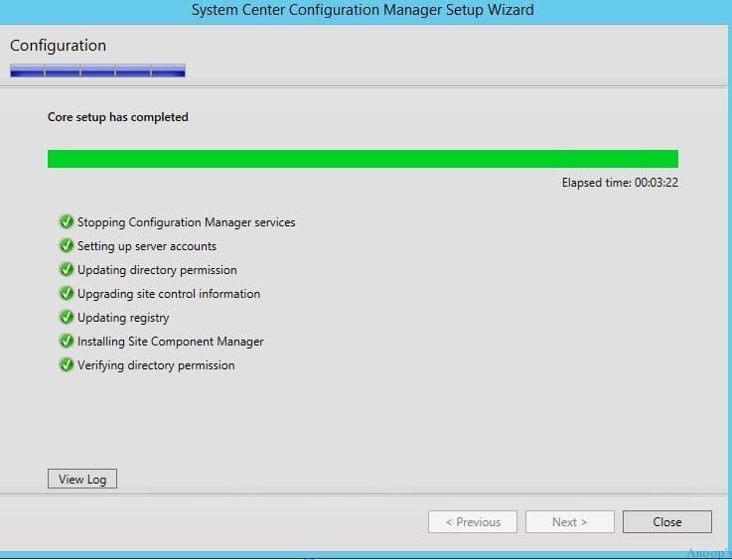Click the 'Elapsed time: 00:03:22' label

tap(620, 183)
